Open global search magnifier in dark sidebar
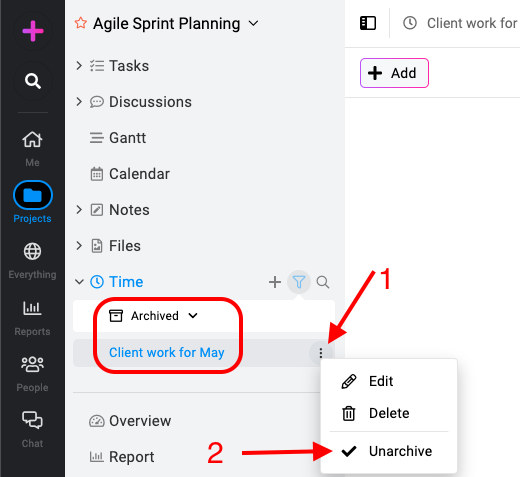Viewport: 520px width, 477px height. point(33,81)
